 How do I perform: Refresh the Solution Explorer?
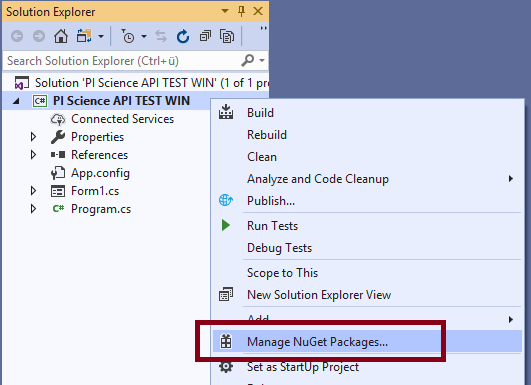[183, 36]
